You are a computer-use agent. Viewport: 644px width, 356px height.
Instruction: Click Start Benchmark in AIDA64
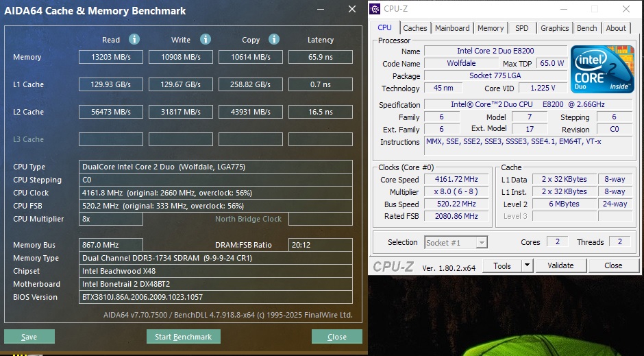click(x=183, y=337)
